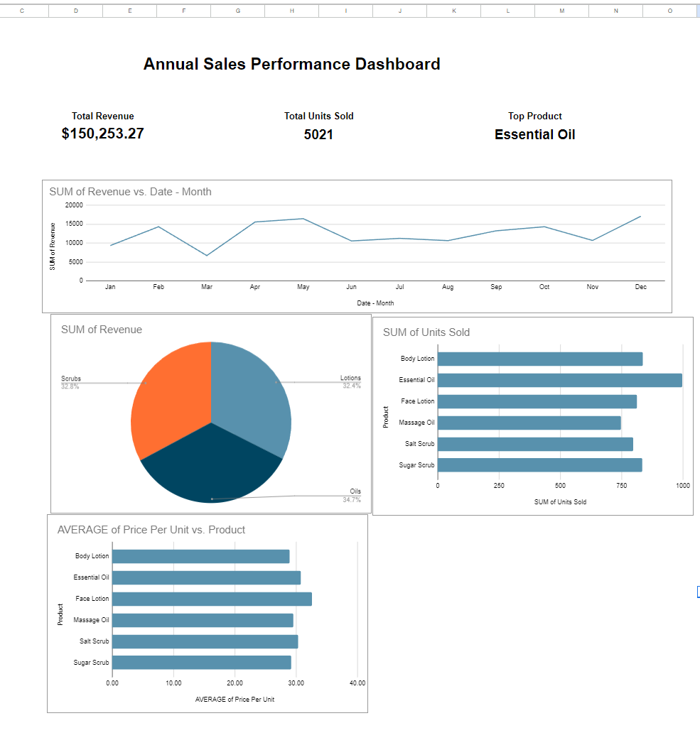Select column K header
Screen dimensions: 700x755
pos(454,11)
